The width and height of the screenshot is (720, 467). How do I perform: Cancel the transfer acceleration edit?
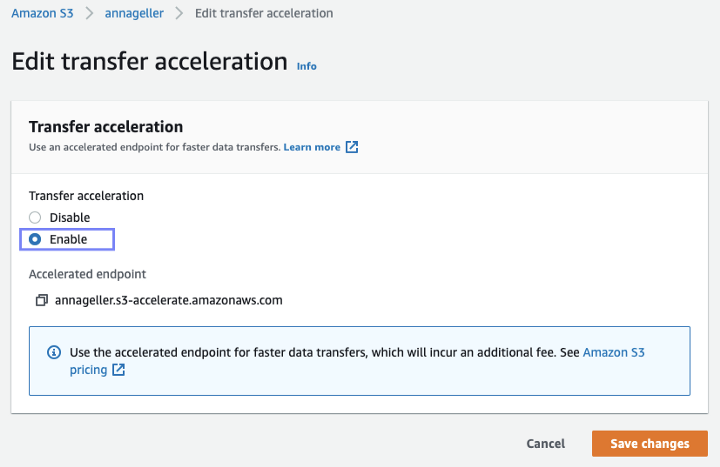click(x=545, y=444)
